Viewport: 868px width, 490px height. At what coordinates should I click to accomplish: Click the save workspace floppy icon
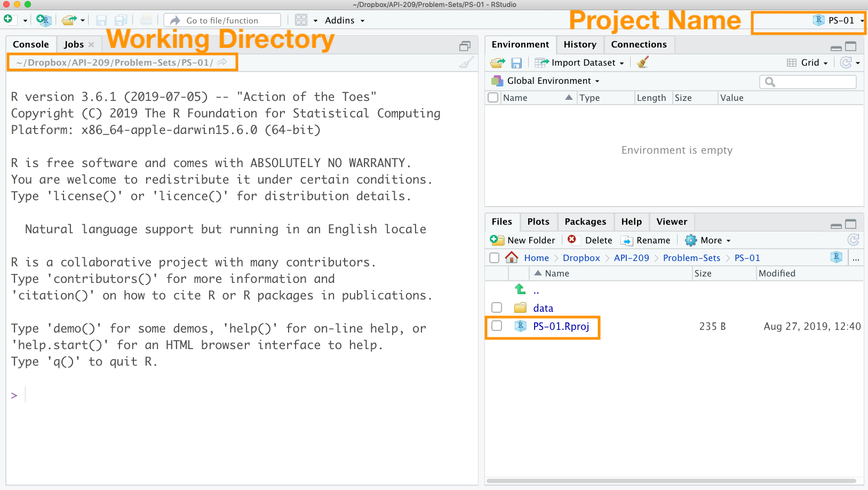(516, 63)
